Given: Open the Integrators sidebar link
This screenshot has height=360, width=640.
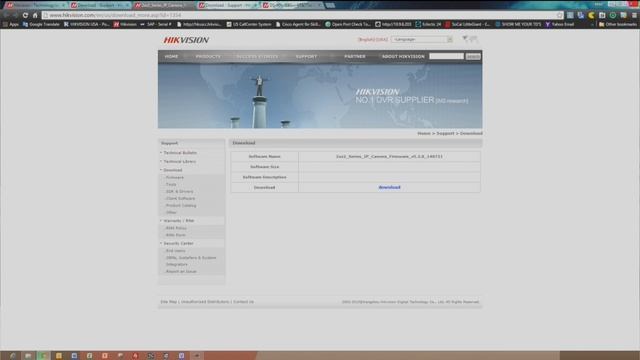Looking at the screenshot, I should 177,264.
